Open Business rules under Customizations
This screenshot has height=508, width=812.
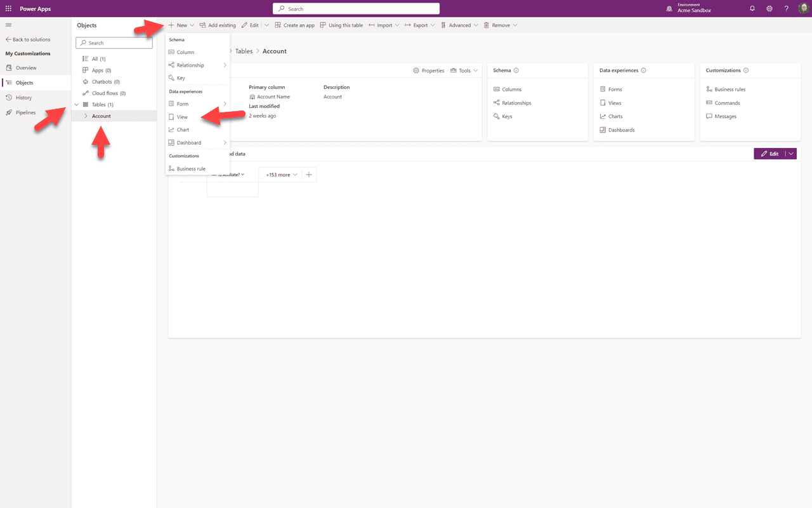click(730, 89)
